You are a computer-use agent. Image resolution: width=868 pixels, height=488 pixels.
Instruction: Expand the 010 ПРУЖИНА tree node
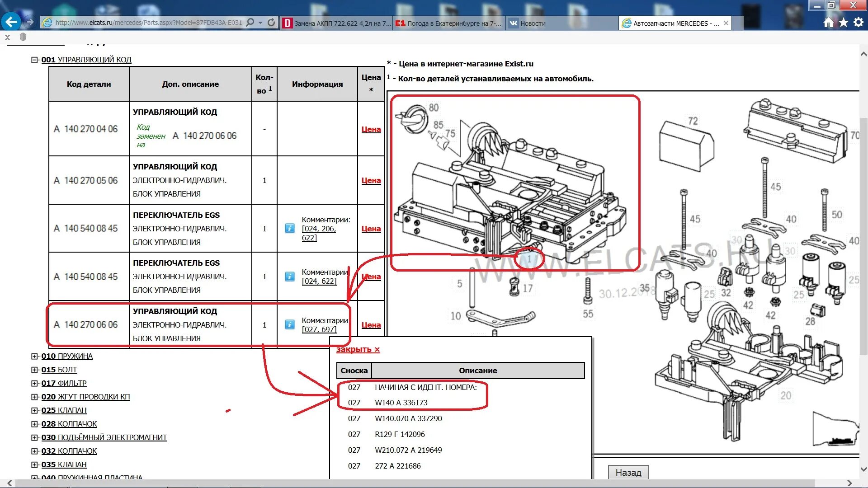[x=34, y=356]
